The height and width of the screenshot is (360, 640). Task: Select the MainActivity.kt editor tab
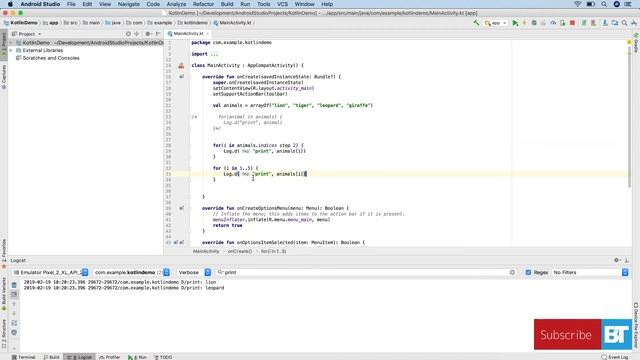click(x=186, y=34)
